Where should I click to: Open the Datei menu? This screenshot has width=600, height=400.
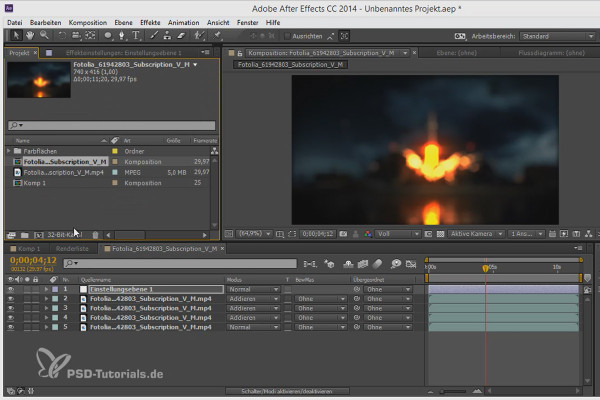click(15, 23)
